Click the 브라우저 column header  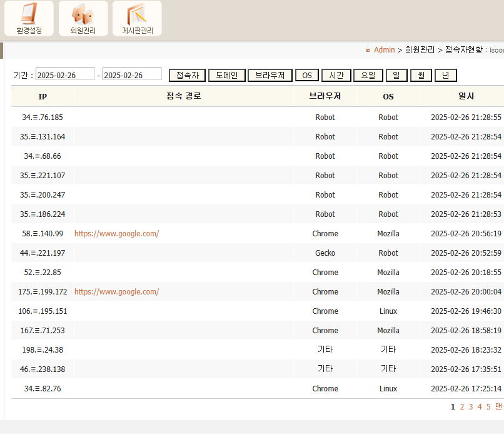click(325, 96)
